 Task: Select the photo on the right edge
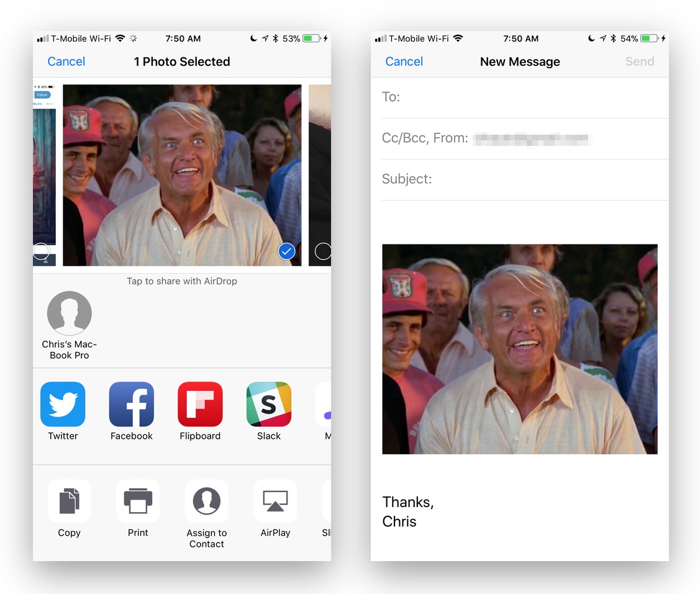click(x=322, y=251)
